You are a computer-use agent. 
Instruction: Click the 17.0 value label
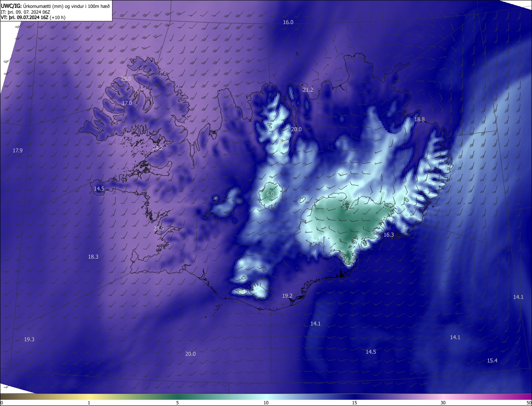[x=127, y=103]
